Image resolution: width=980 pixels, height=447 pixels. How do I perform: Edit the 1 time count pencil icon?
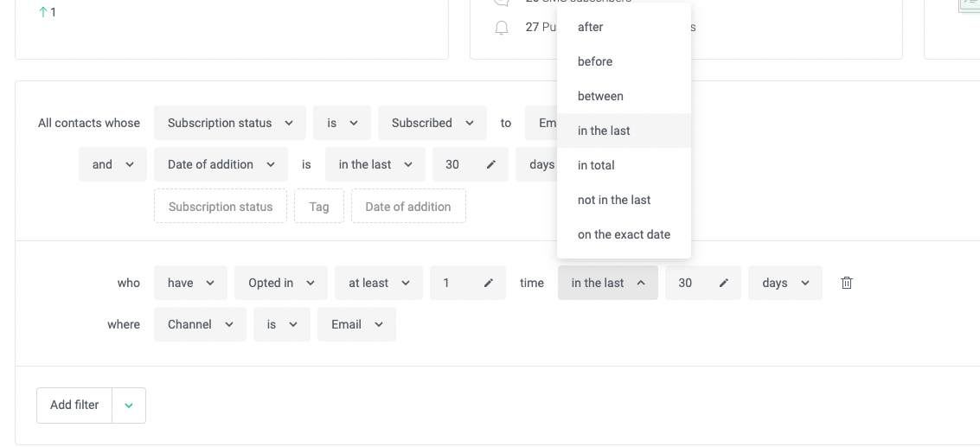489,284
